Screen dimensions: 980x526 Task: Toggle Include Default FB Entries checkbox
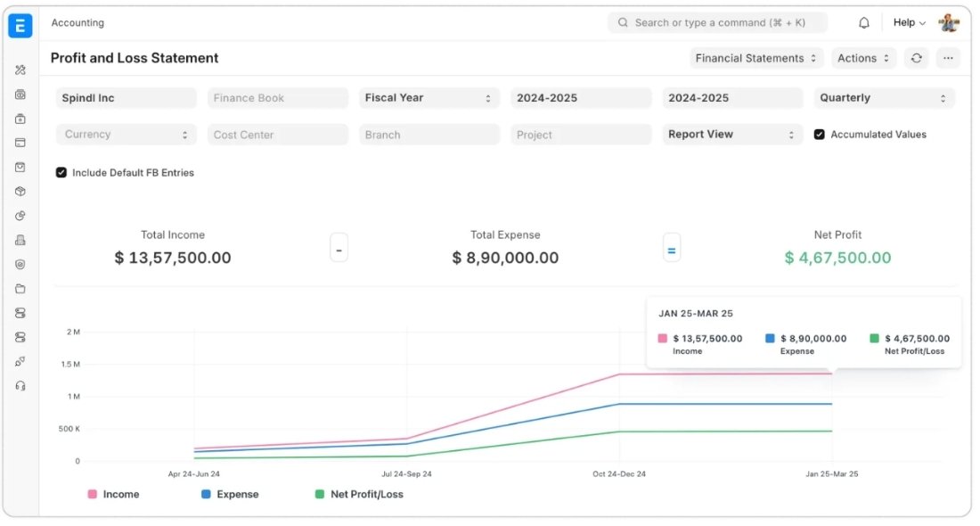(x=61, y=173)
